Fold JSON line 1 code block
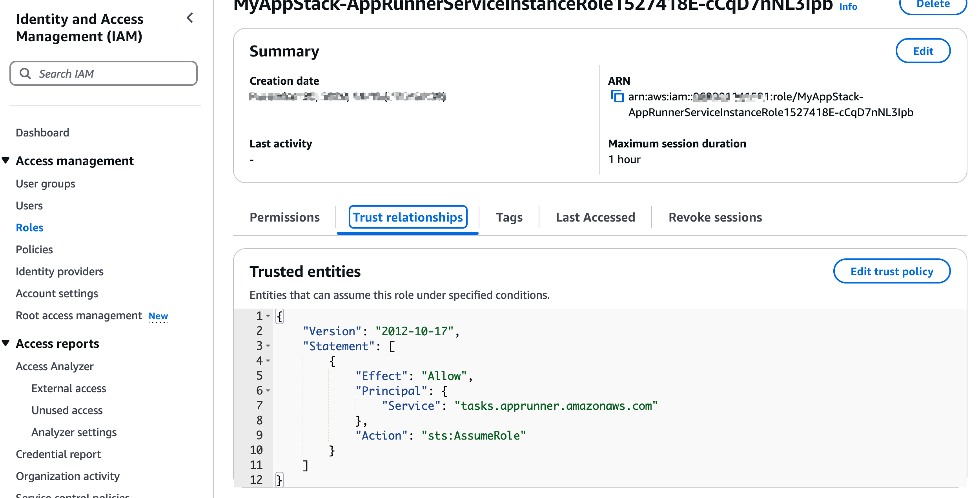 click(268, 316)
